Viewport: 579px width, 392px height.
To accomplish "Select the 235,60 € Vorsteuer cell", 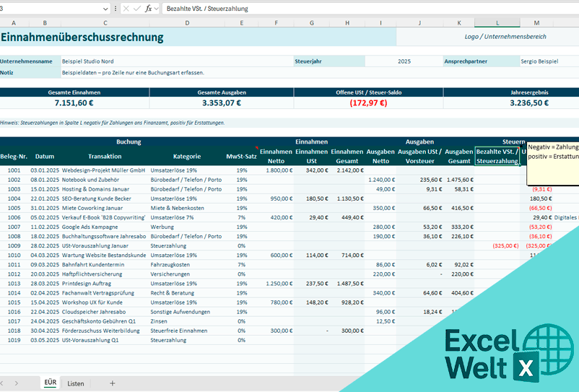I will [x=419, y=180].
